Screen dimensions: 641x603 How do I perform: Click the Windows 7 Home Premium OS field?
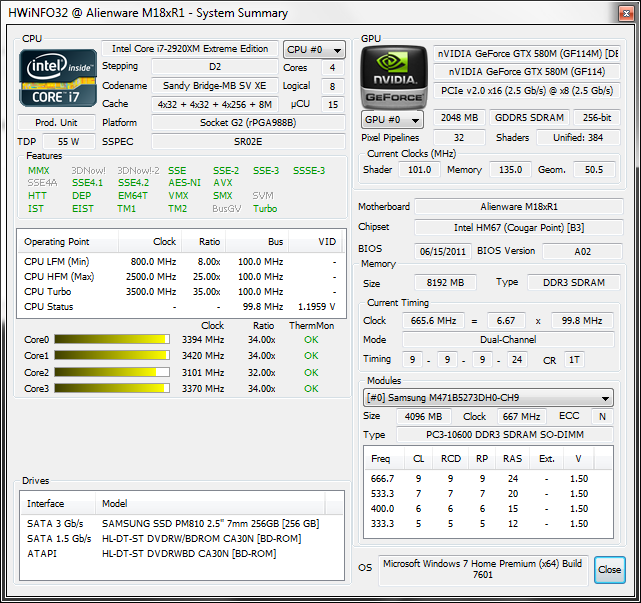click(x=483, y=570)
